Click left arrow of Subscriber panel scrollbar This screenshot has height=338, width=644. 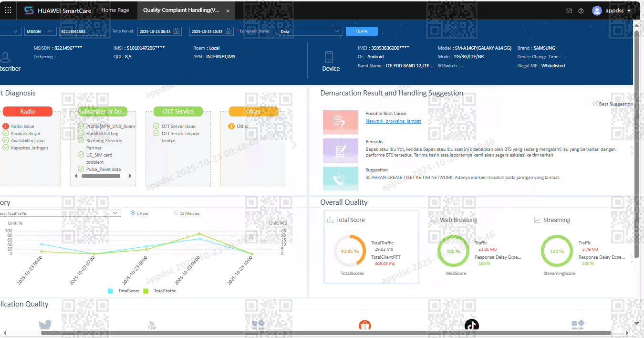pyautogui.click(x=75, y=176)
